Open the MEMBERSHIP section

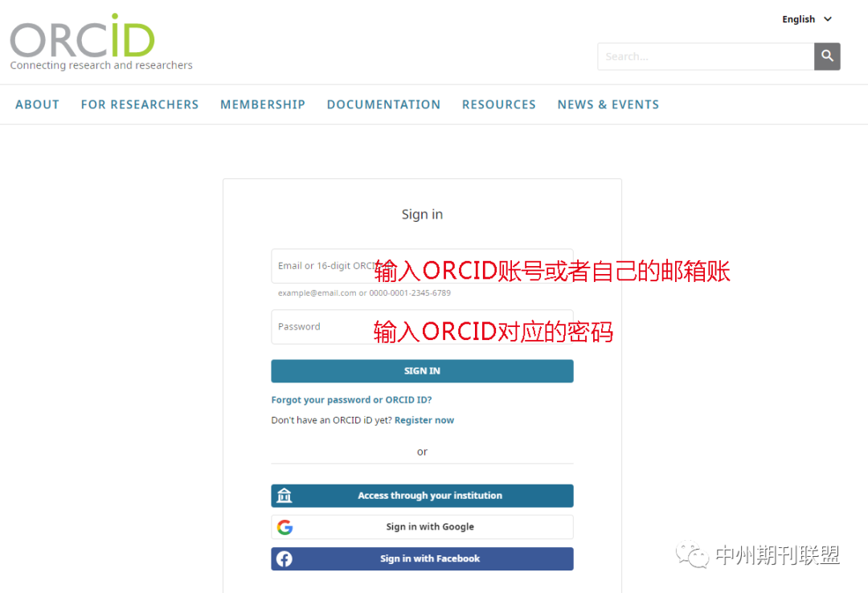[x=263, y=104]
